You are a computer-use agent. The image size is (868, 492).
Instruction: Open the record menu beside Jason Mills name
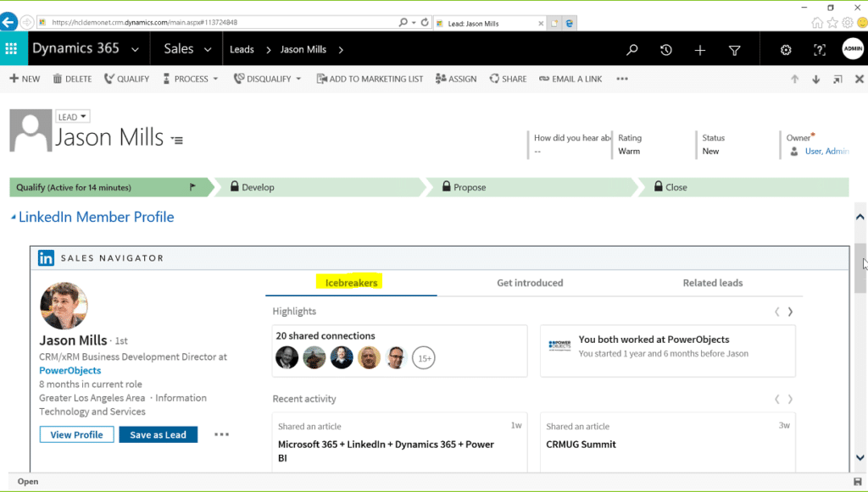point(177,141)
